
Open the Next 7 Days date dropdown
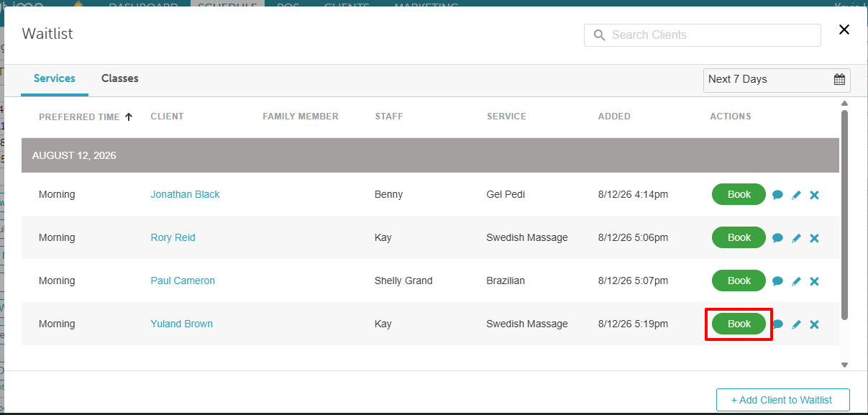(x=777, y=80)
